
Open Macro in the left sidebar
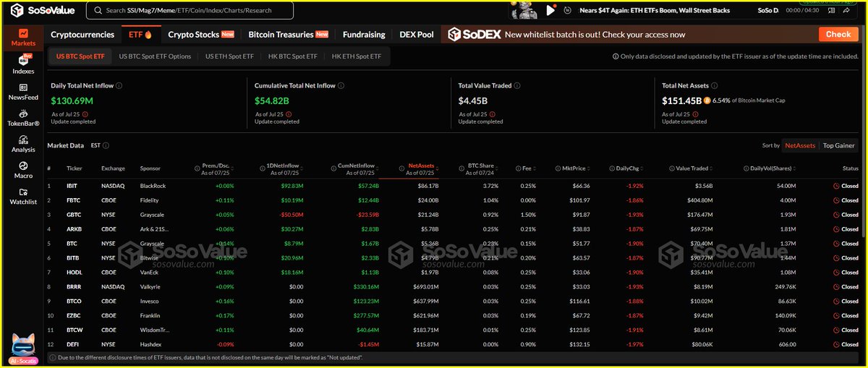(23, 170)
